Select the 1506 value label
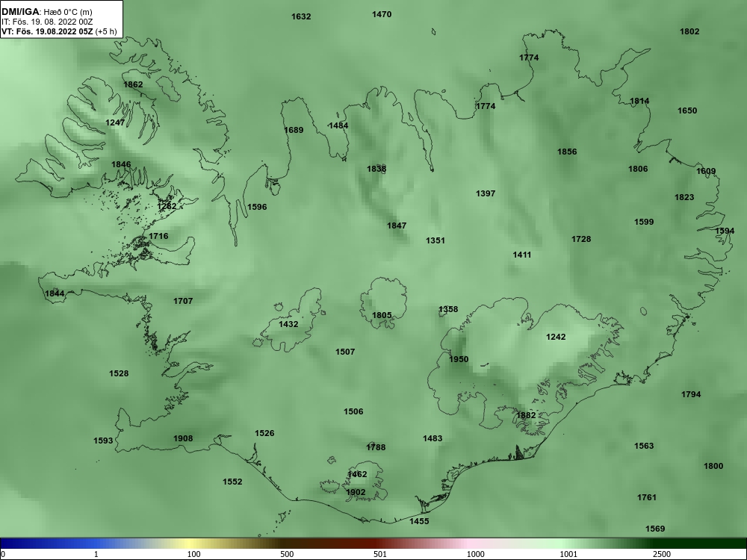 pyautogui.click(x=353, y=411)
